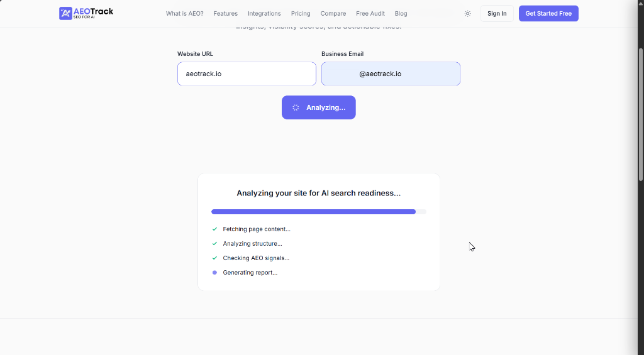644x355 pixels.
Task: Click the AEOTrack logo
Action: pos(86,13)
